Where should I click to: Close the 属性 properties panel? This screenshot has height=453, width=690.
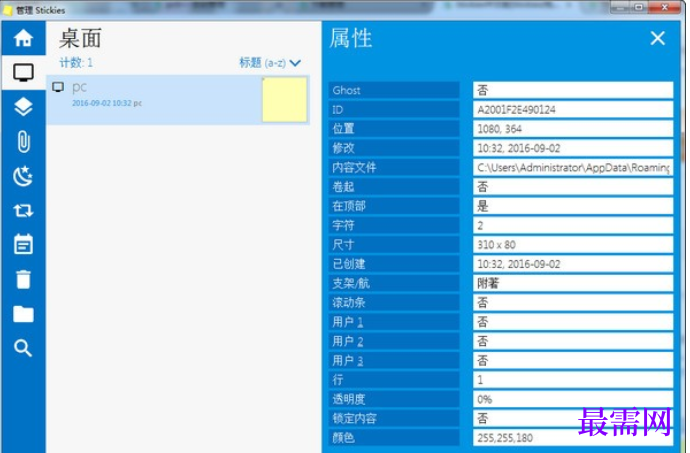coord(657,38)
